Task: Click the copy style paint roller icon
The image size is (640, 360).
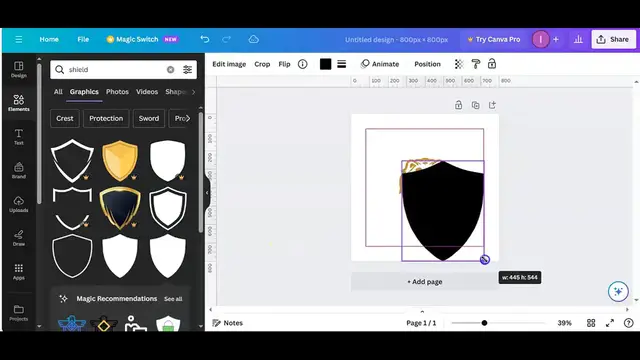Action: click(x=476, y=64)
